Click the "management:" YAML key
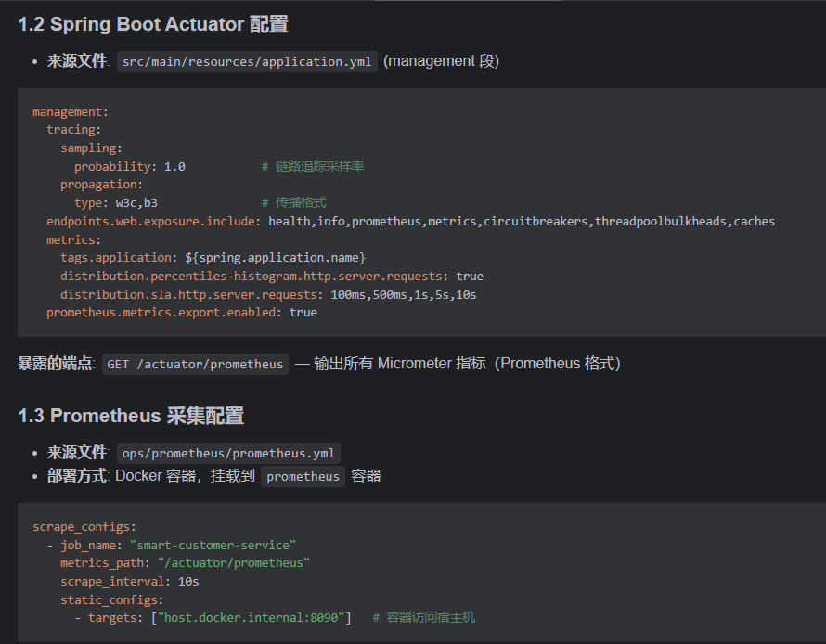 click(x=70, y=111)
